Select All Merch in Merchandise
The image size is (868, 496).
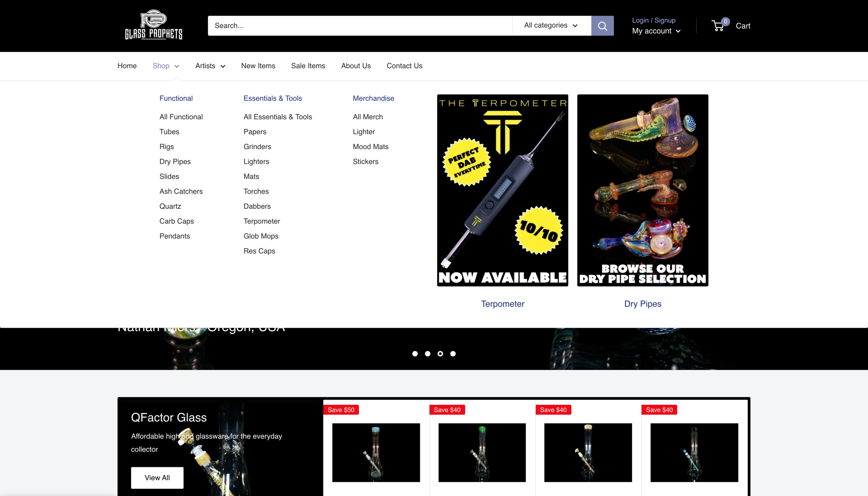click(x=368, y=117)
